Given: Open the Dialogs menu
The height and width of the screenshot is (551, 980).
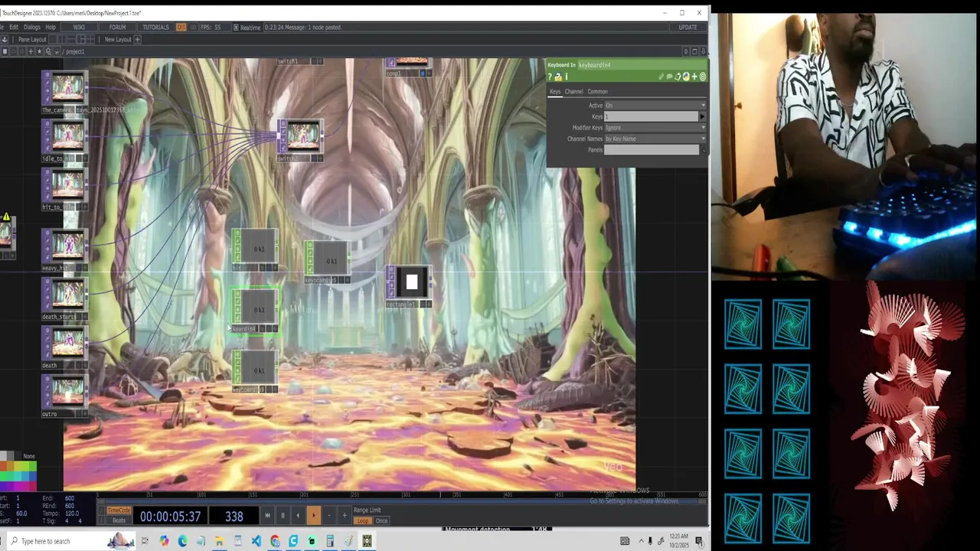Looking at the screenshot, I should coord(31,28).
